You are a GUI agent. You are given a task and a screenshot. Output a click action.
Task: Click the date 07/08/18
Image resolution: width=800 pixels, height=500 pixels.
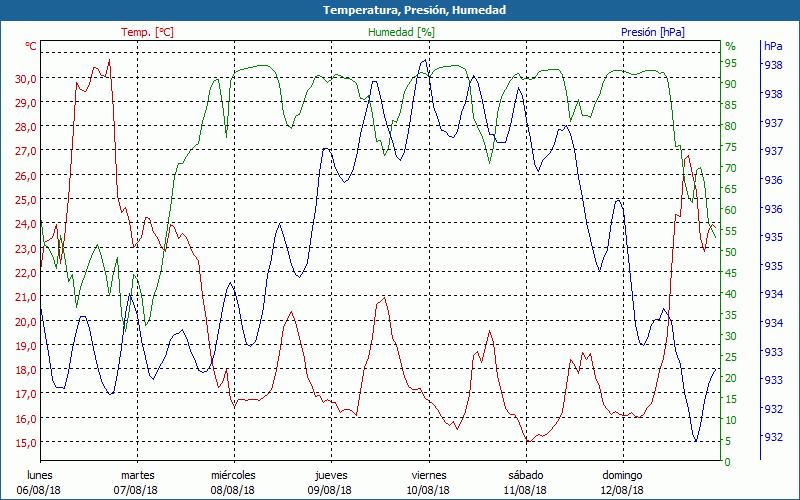coord(136,490)
